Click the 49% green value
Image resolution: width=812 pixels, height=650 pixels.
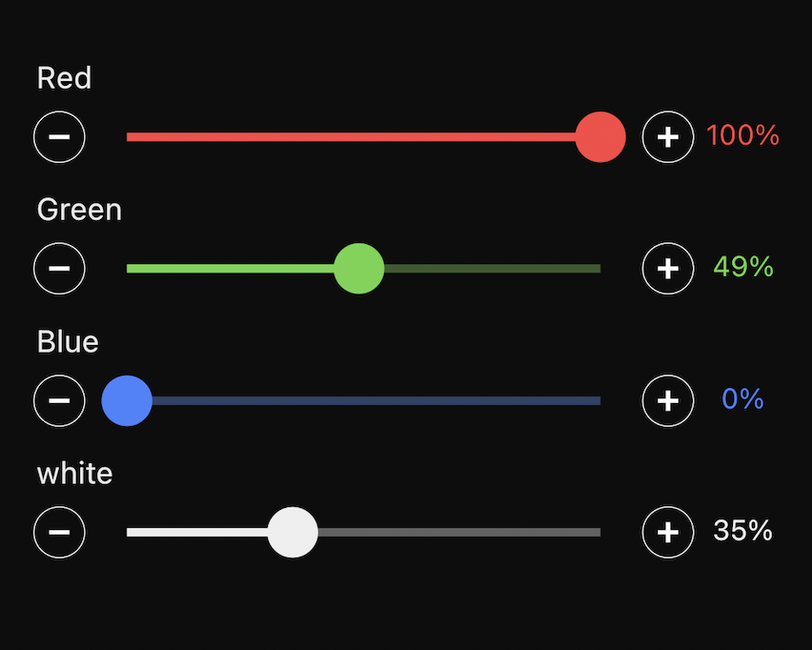(743, 268)
